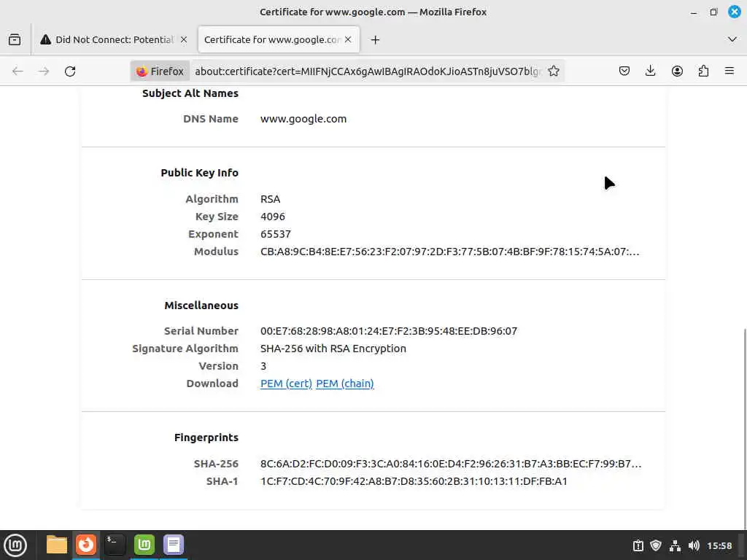The height and width of the screenshot is (560, 747).
Task: Click the Key Size value 4096
Action: click(x=273, y=217)
